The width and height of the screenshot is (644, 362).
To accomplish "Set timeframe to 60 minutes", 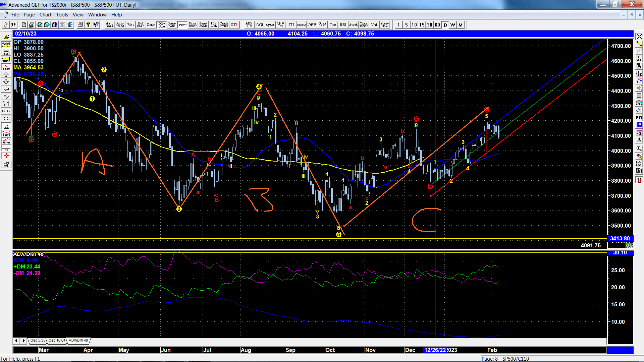I will [x=437, y=25].
